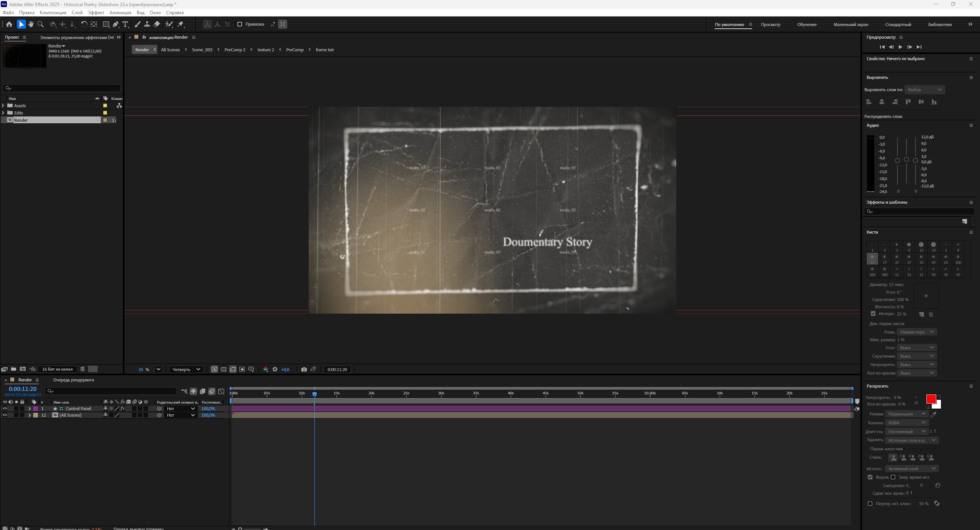Open the Композиция menu
980x530 pixels.
[53, 13]
